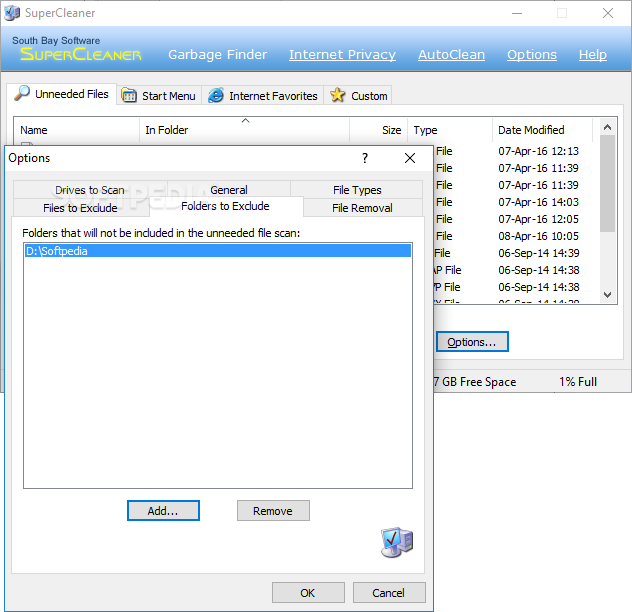Select the General tab in Options
Viewport: 632px width, 612px height.
[x=229, y=189]
